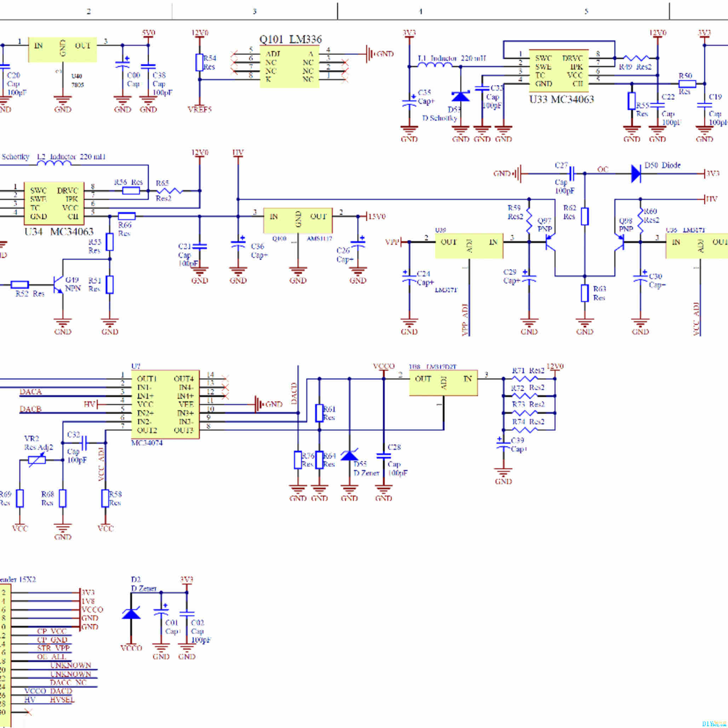Image resolution: width=728 pixels, height=728 pixels.
Task: Click the Q98 PNP transistor symbol
Action: 619,242
